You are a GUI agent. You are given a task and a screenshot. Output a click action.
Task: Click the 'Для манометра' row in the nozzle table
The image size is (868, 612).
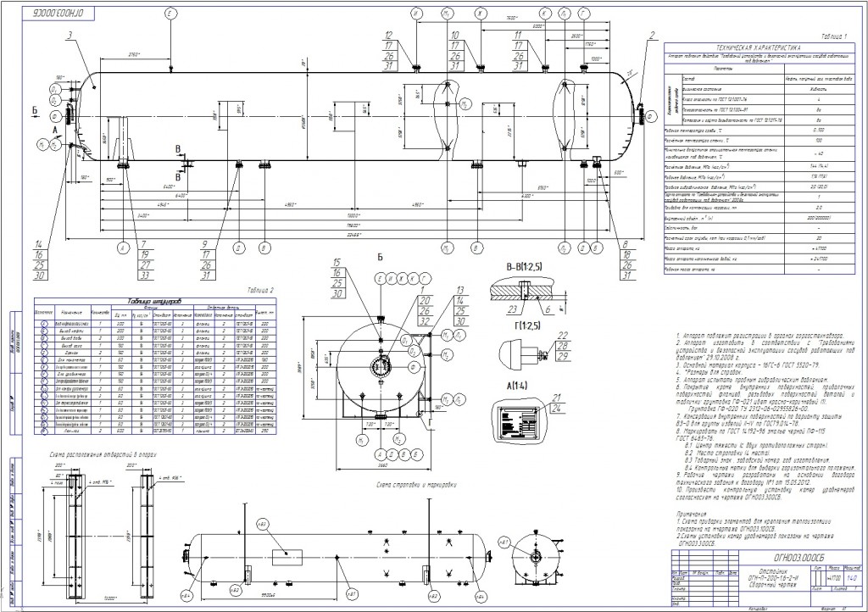pyautogui.click(x=154, y=359)
